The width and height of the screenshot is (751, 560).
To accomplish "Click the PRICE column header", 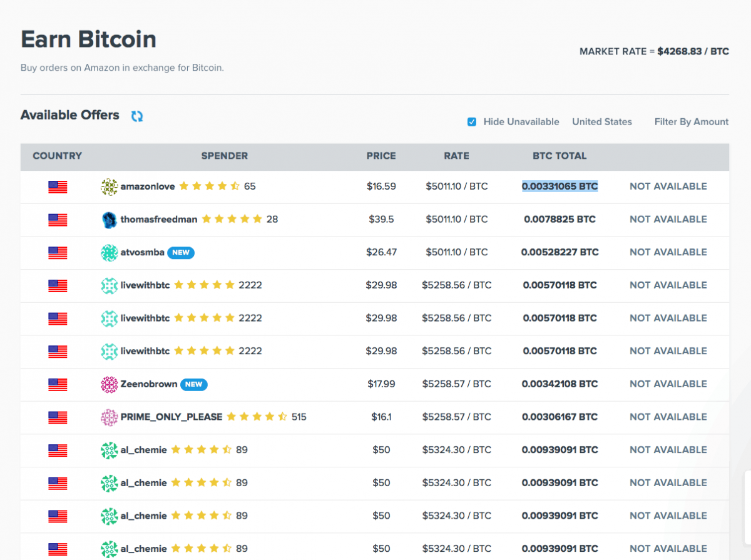I will coord(381,156).
